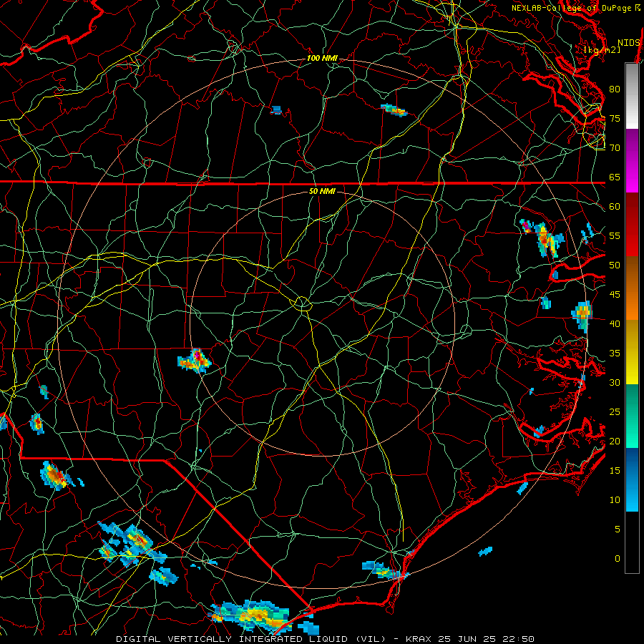
Task: Select the 50 value on the VIL scale
Action: point(615,265)
